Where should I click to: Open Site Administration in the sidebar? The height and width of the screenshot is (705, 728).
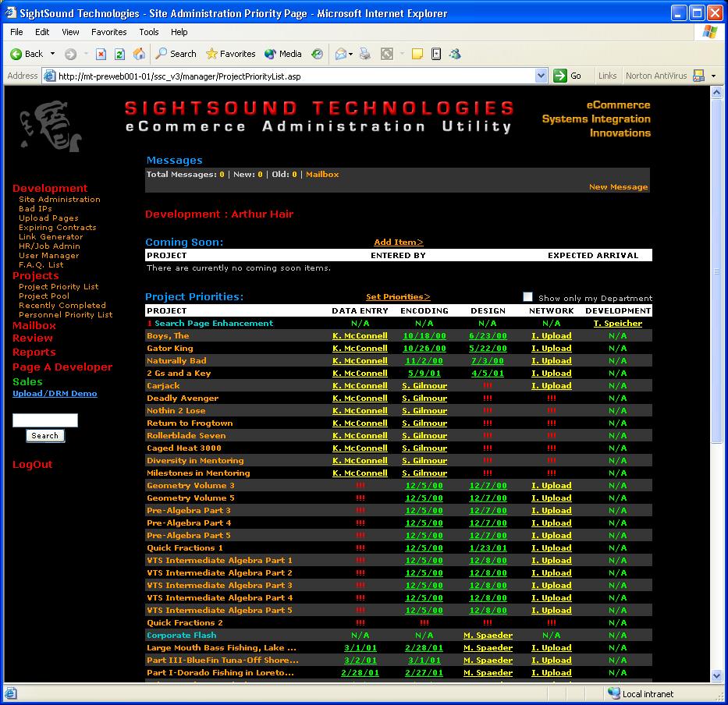click(59, 200)
